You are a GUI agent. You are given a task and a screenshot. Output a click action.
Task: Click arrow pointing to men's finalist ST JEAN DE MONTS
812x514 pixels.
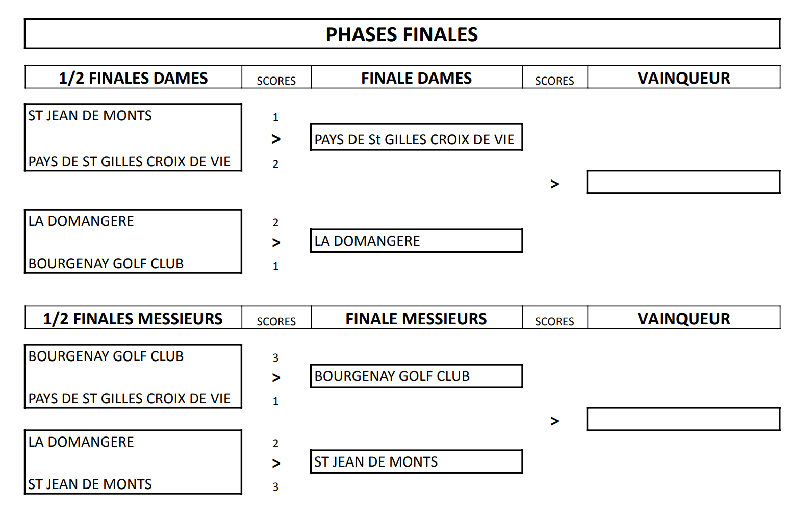[x=276, y=464]
